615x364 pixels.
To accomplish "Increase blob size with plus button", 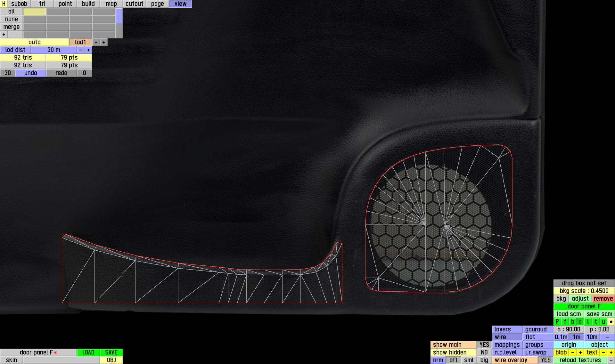I will [580, 352].
